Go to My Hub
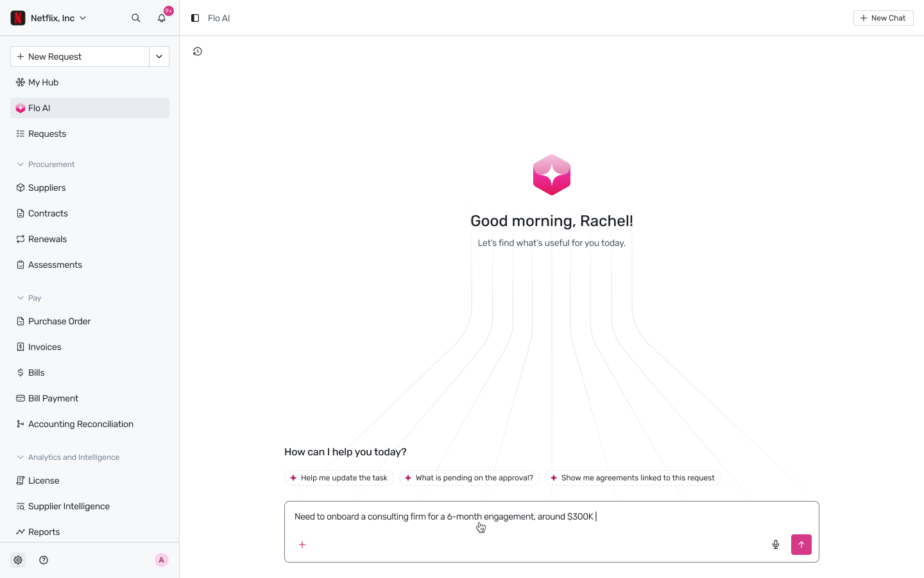 [90, 82]
